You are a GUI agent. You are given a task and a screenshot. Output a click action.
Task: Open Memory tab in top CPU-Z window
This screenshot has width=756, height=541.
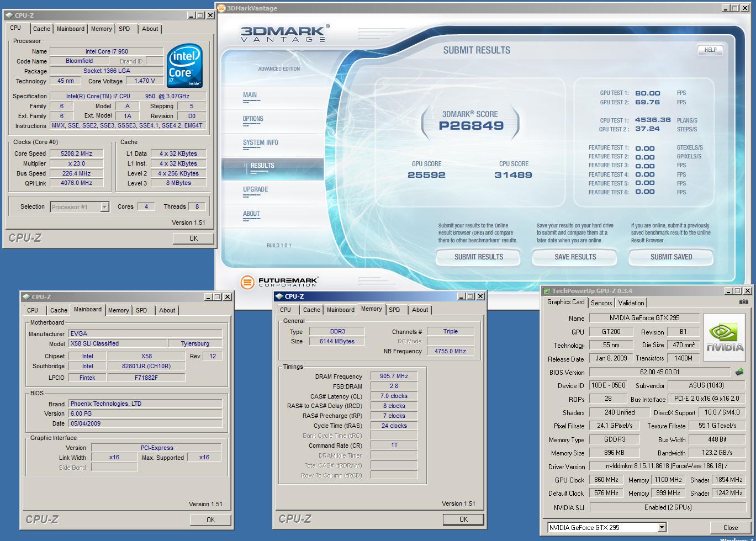(x=102, y=29)
